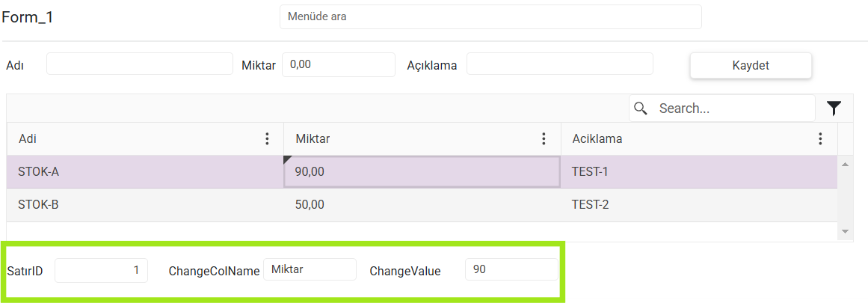Click the ChangeValue field
This screenshot has width=868, height=303.
[x=511, y=270]
